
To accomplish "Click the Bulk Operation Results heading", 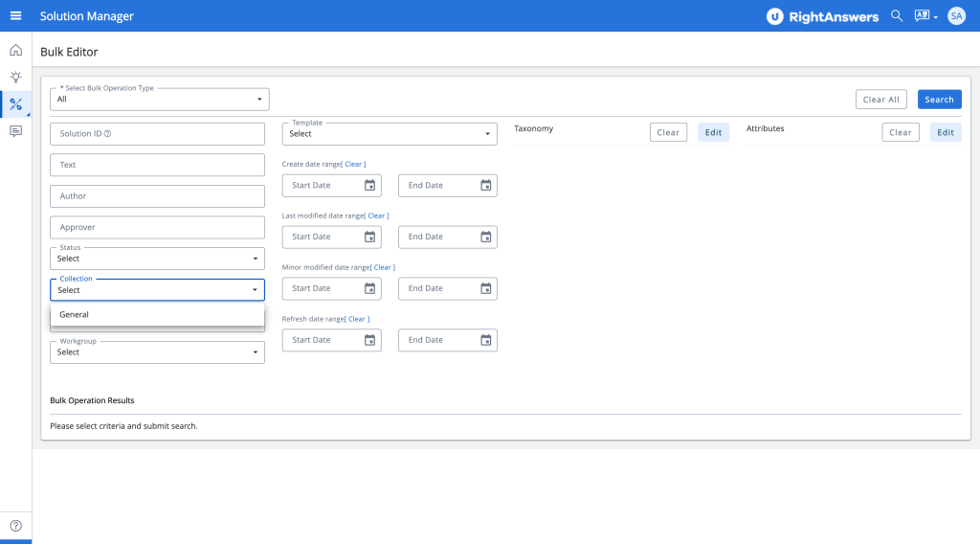I will tap(92, 400).
